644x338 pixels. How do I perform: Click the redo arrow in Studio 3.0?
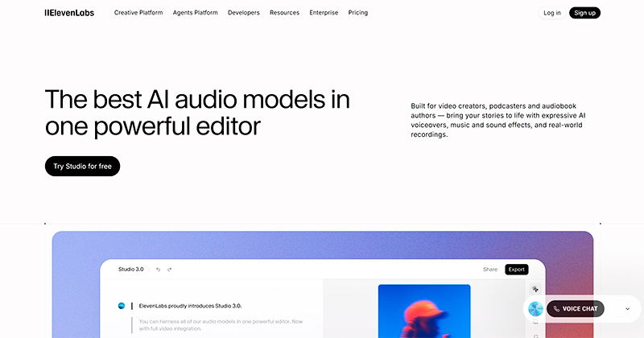point(170,270)
